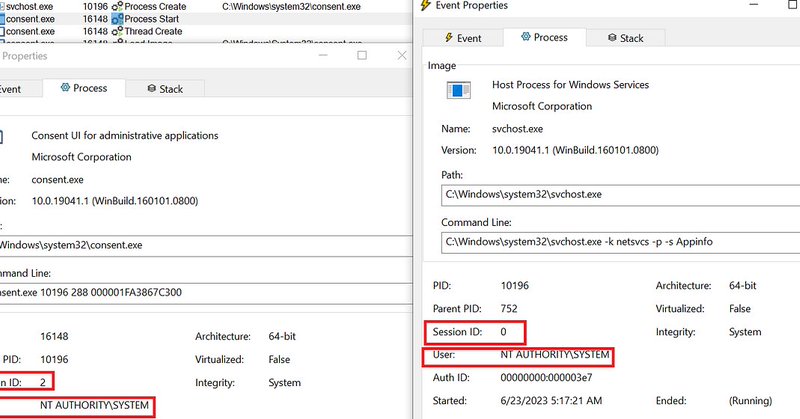Click the svchost.exe command line field
The width and height of the screenshot is (800, 419).
tap(620, 242)
